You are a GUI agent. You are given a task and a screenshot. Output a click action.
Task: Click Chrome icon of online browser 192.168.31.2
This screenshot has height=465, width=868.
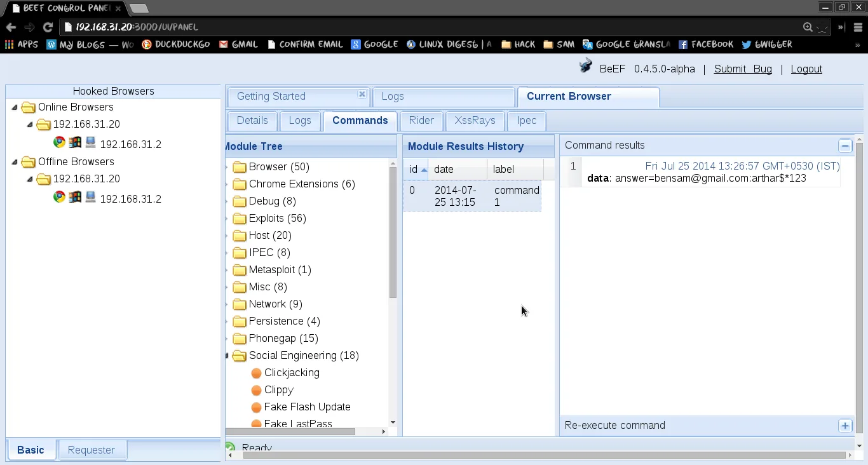coord(59,142)
